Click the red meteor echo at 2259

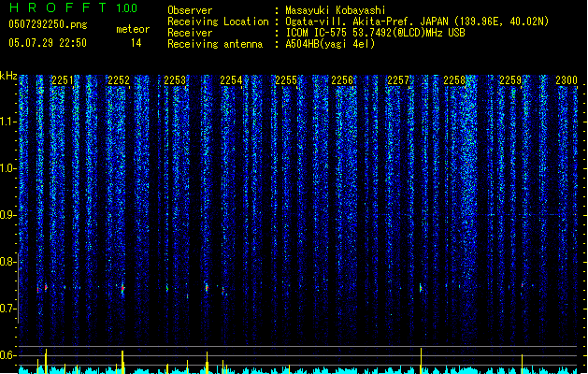522,285
